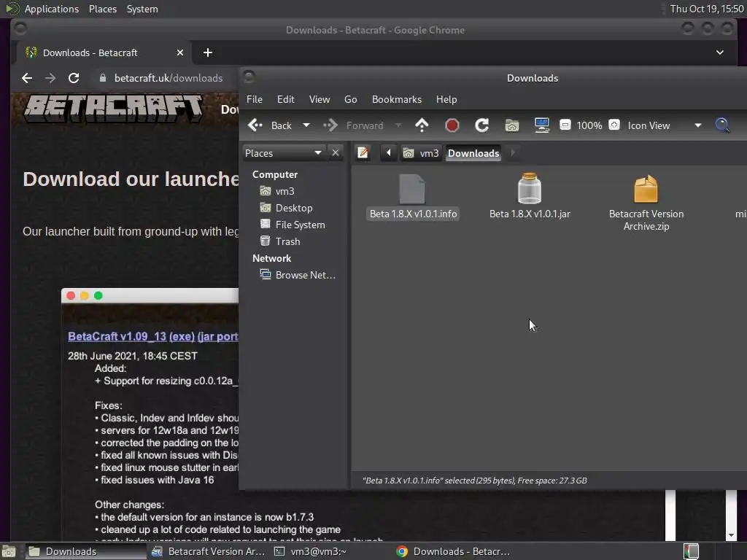Open the Bookmarks menu

(397, 99)
